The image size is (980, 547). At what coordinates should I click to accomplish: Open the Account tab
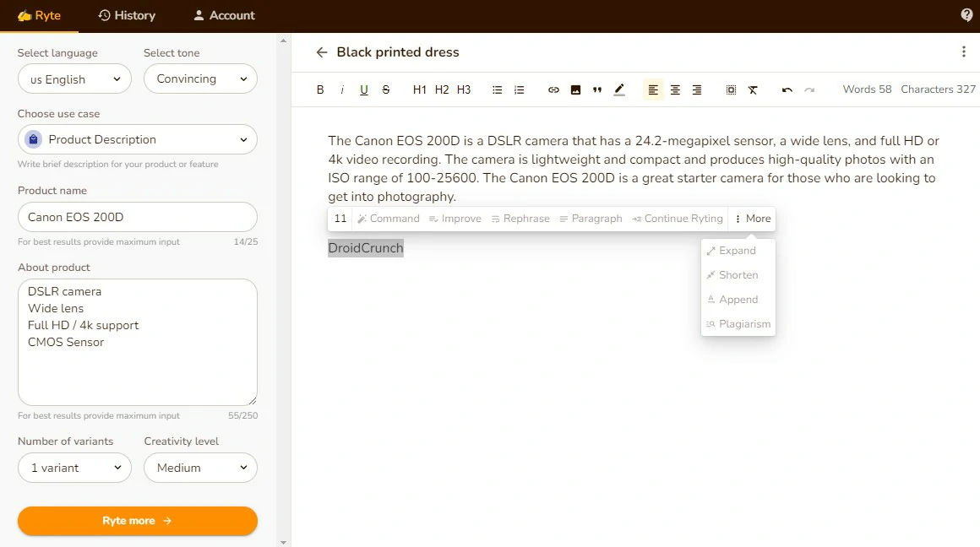click(x=224, y=15)
